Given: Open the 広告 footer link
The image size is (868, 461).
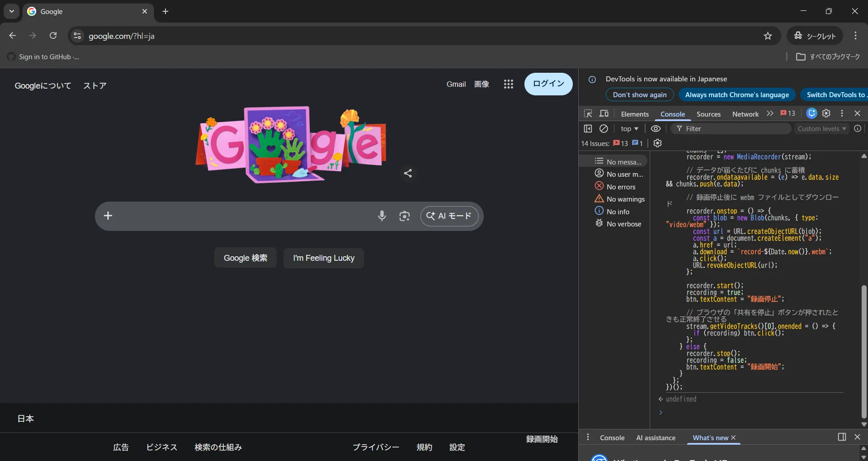Looking at the screenshot, I should [121, 447].
